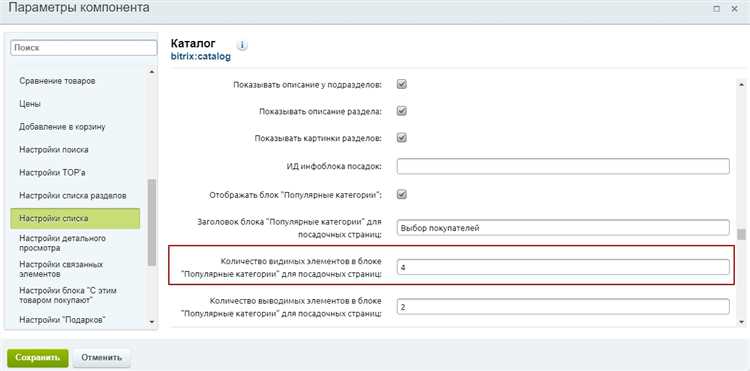This screenshot has height=371, width=750.
Task: Click the visible elements count field with 4
Action: coord(563,268)
